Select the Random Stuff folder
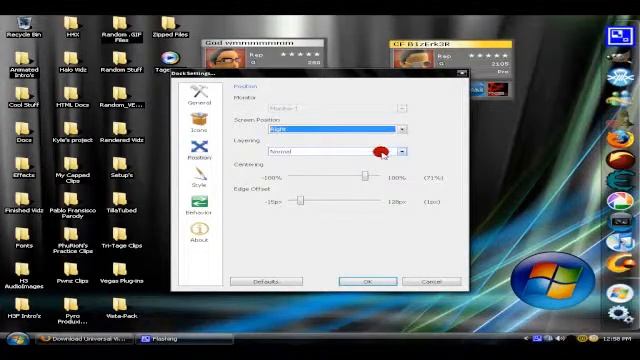This screenshot has width=640, height=360. click(x=121, y=62)
